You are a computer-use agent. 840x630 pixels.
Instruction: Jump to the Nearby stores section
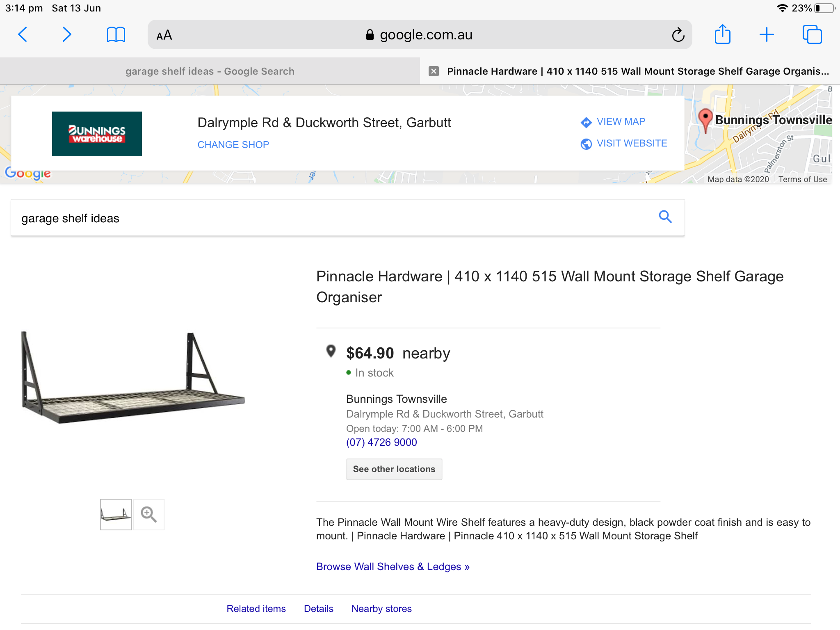[x=381, y=609]
